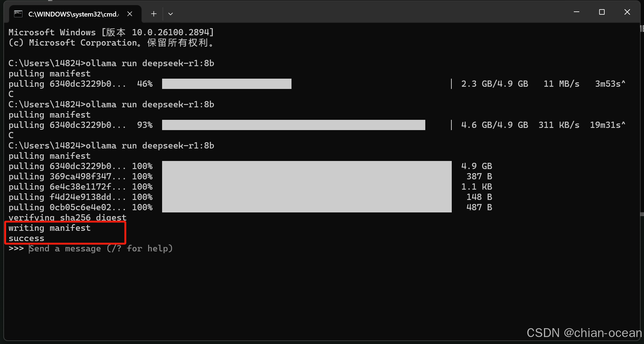Click progress bar for 6340dc3229b0 100%

pos(307,166)
